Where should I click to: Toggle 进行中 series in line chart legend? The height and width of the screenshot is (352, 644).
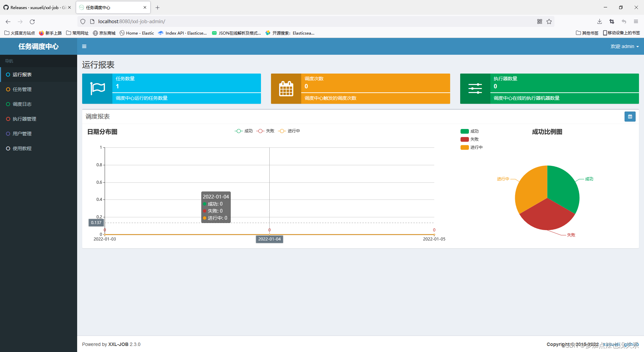[289, 131]
